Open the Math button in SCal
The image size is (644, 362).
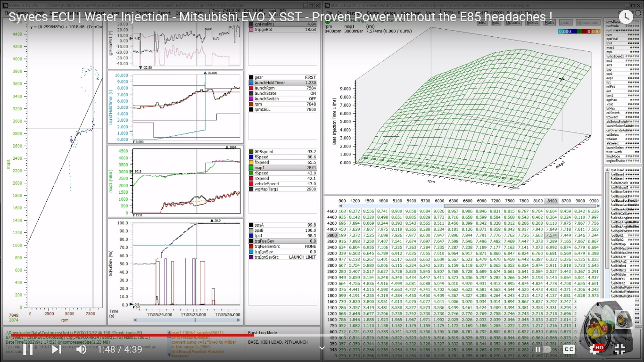pos(549,23)
